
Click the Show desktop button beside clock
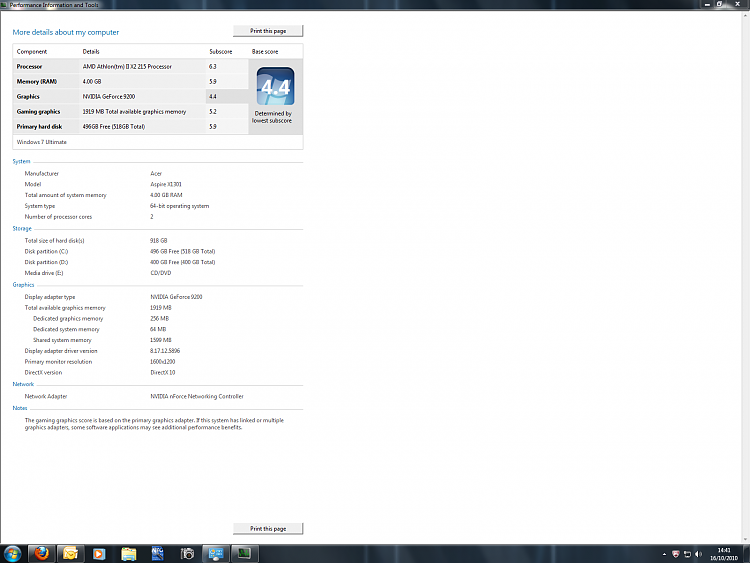pos(747,554)
